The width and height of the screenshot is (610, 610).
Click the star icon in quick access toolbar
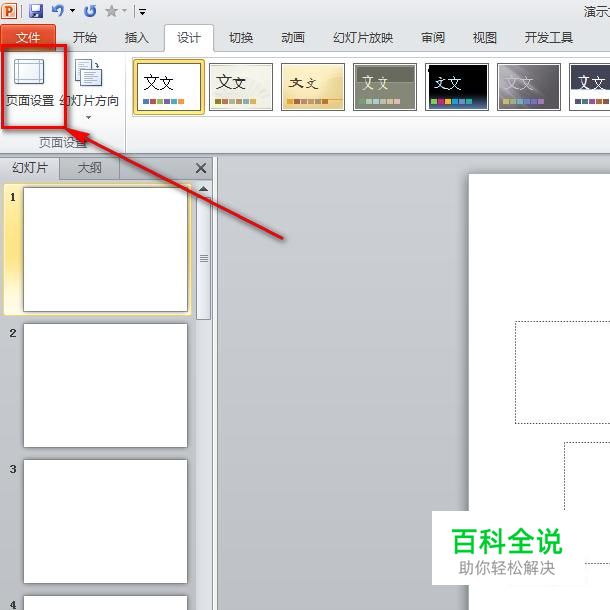click(112, 11)
